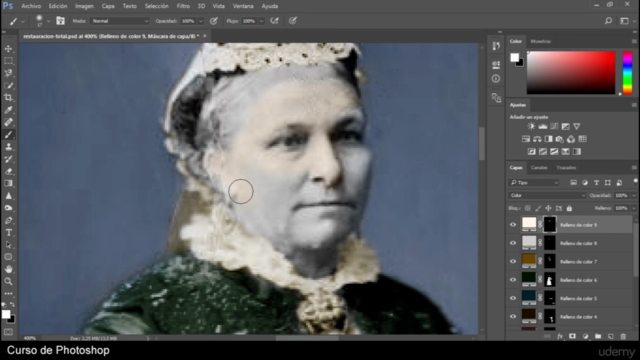Screen dimensions: 640x360
Task: Hide the Relleno de color 8 layer
Action: coord(513,243)
